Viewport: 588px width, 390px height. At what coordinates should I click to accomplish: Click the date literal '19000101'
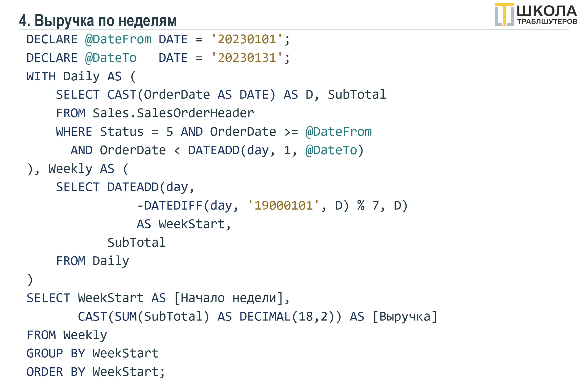point(283,205)
